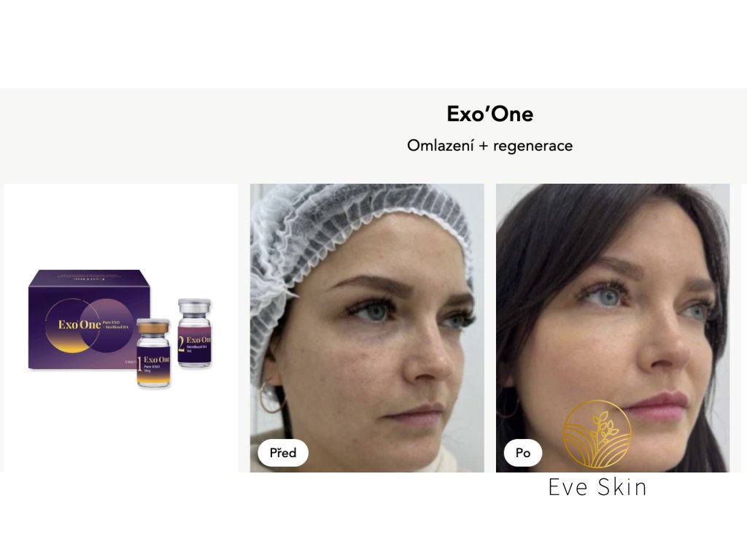The width and height of the screenshot is (747, 560).
Task: Click the pink lips in the Po photo
Action: [x=657, y=405]
